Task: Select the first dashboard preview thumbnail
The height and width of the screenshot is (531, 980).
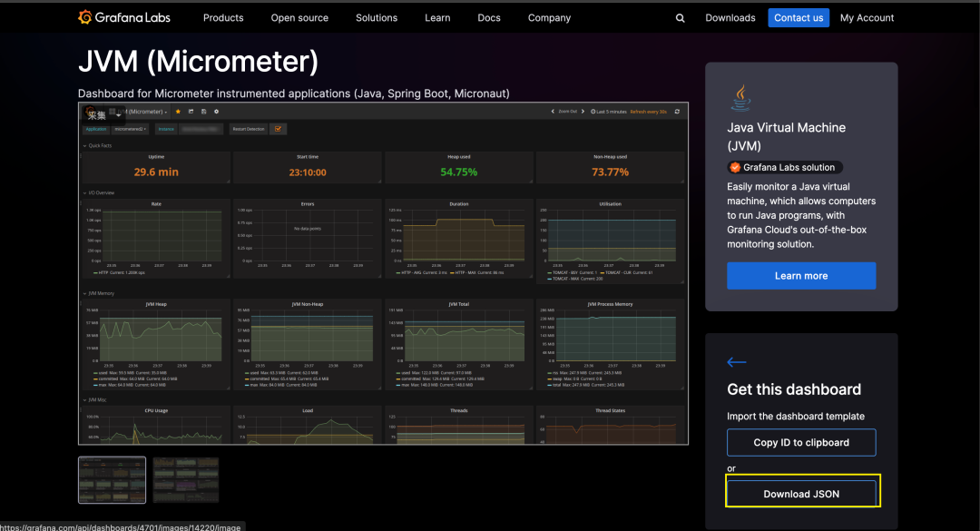Action: point(112,479)
